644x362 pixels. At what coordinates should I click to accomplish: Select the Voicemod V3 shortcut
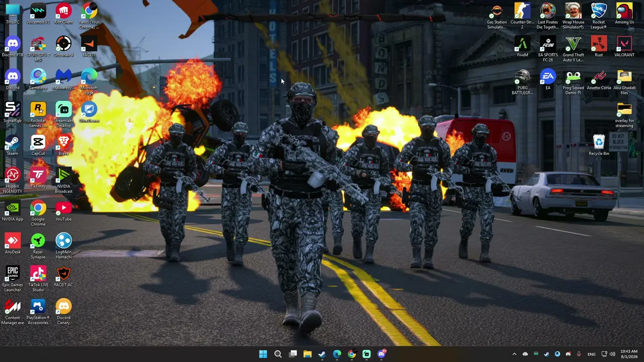click(38, 14)
